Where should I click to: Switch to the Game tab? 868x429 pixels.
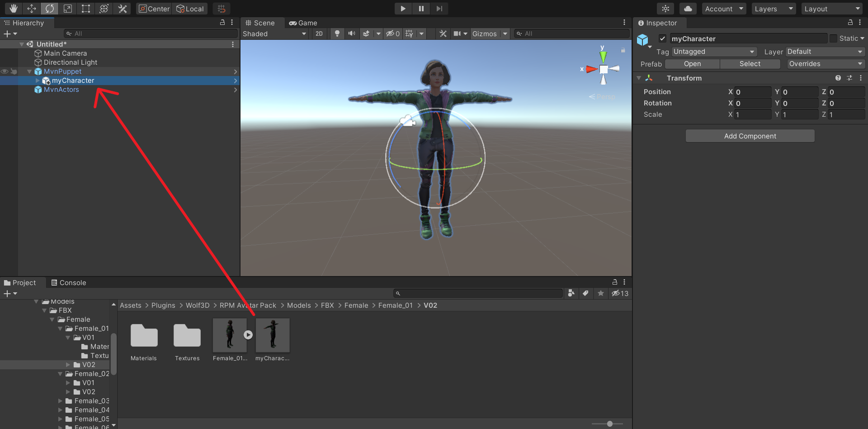pyautogui.click(x=303, y=23)
